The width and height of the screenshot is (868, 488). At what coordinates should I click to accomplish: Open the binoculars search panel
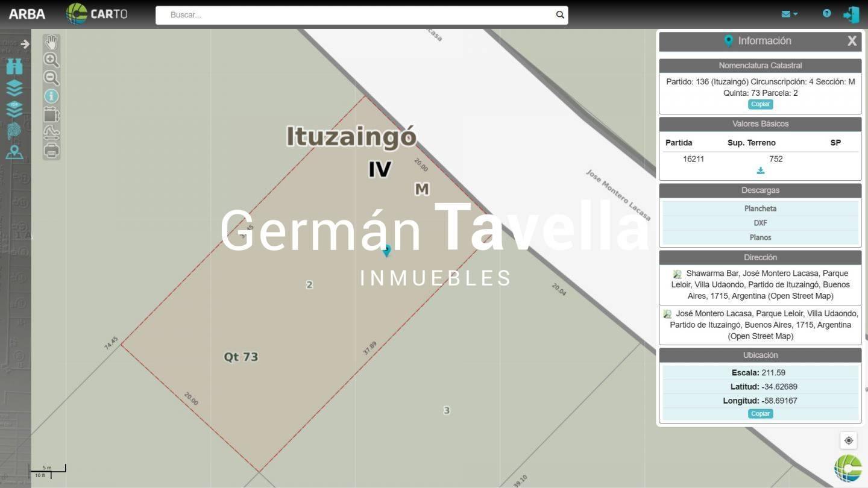(x=14, y=66)
